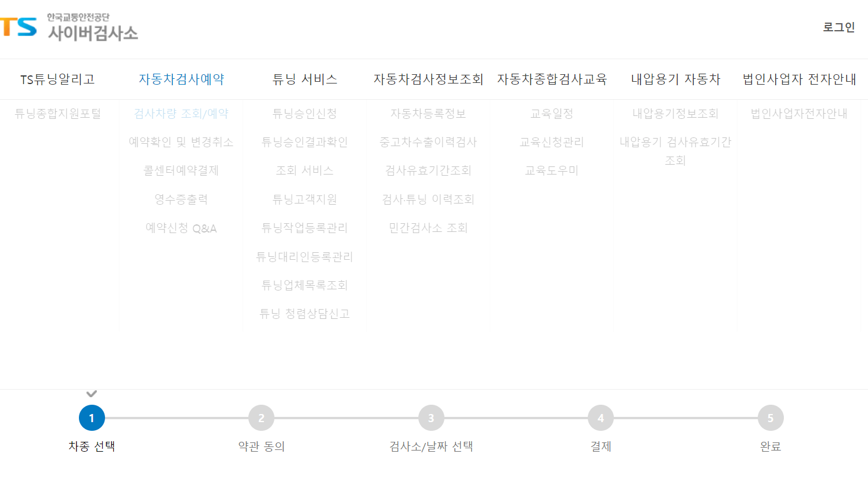Open 영수증출력
This screenshot has height=483, width=868.
click(x=182, y=199)
